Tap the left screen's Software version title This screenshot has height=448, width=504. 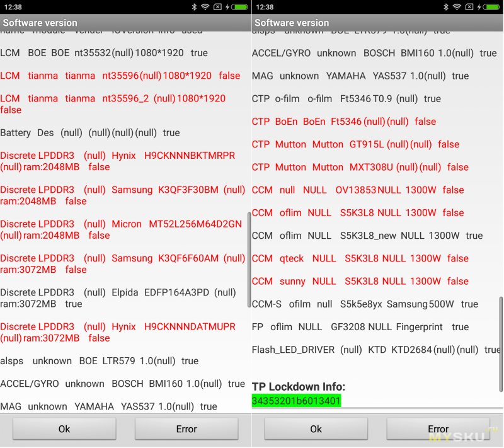[40, 23]
